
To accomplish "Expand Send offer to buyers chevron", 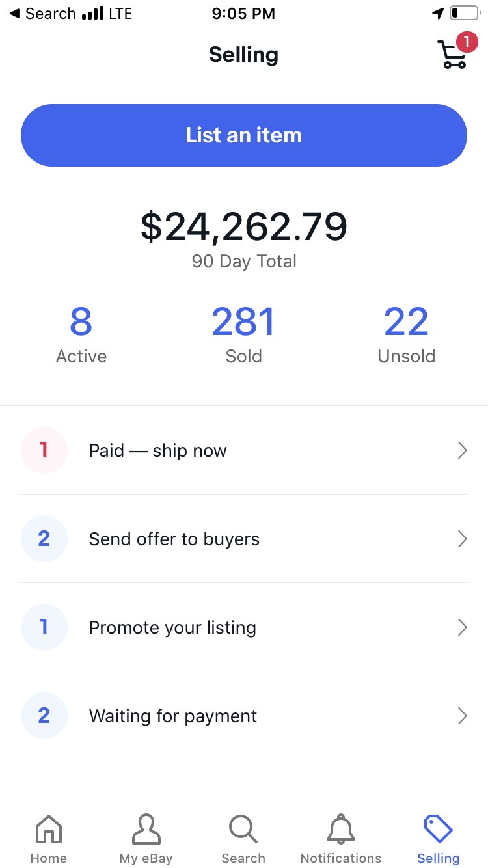I will coord(462,539).
